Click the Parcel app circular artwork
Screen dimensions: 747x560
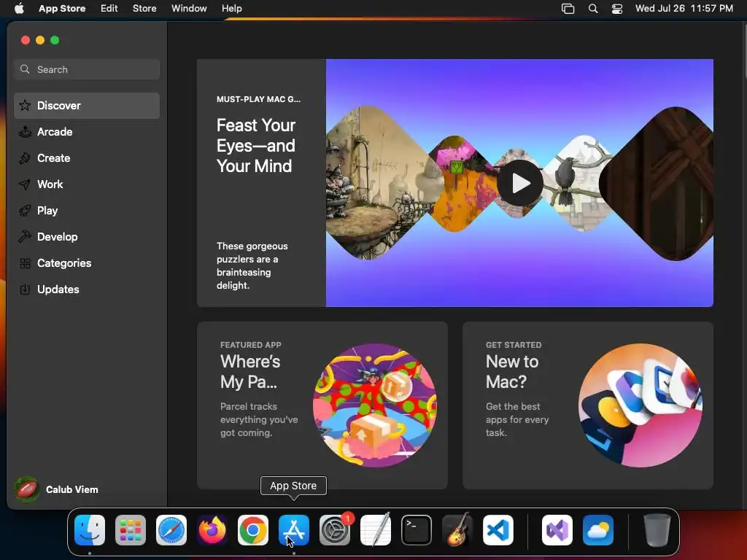tap(374, 405)
